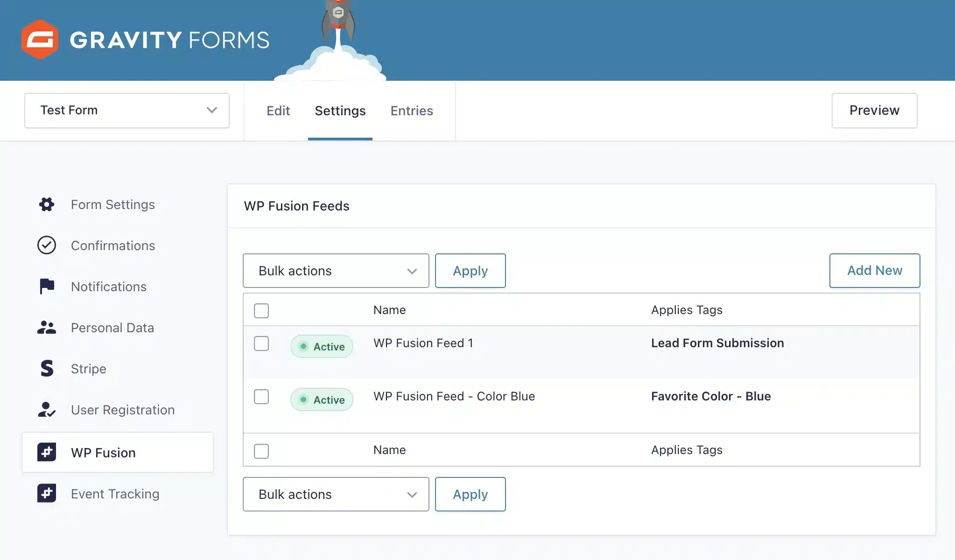Expand the top Bulk actions dropdown

[335, 271]
